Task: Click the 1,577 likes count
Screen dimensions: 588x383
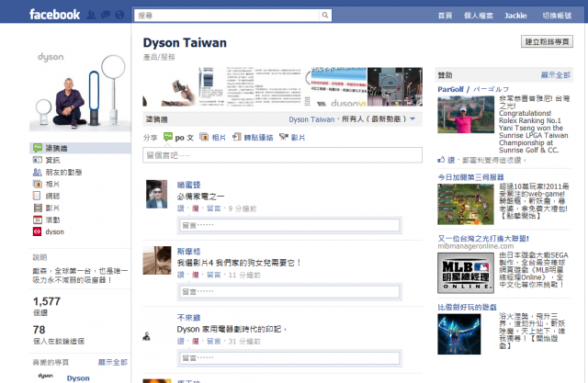Action: coord(47,301)
